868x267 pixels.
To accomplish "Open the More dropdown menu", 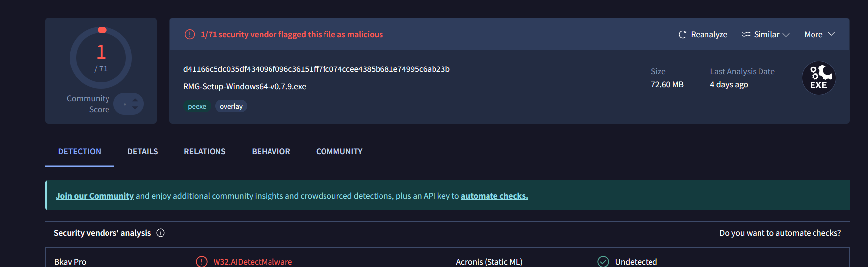I will 820,34.
